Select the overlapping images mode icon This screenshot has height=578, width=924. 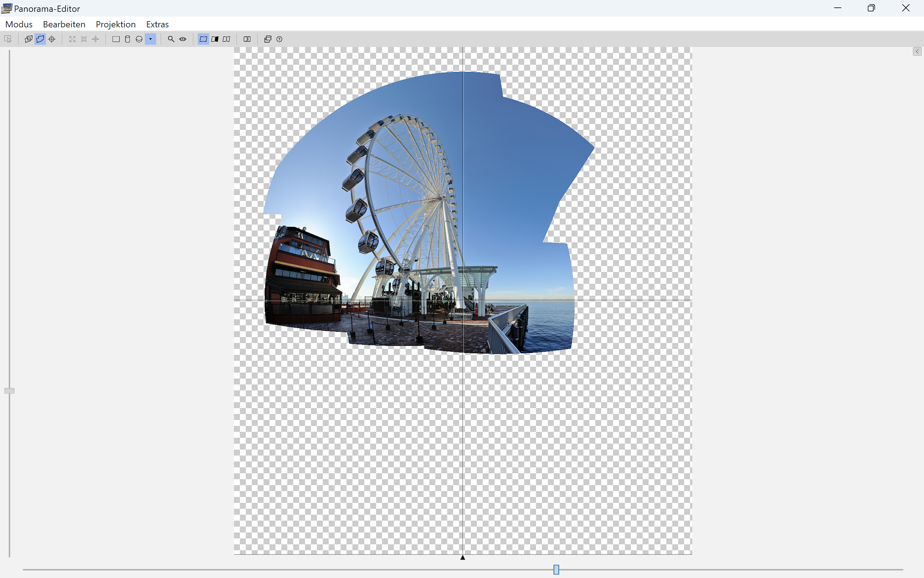click(x=29, y=39)
